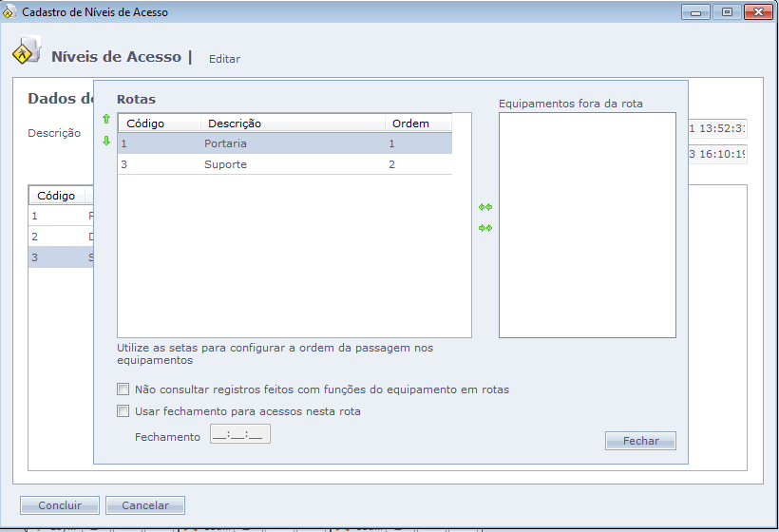Click into the Fechamento time field
The height and width of the screenshot is (532, 779).
[240, 435]
